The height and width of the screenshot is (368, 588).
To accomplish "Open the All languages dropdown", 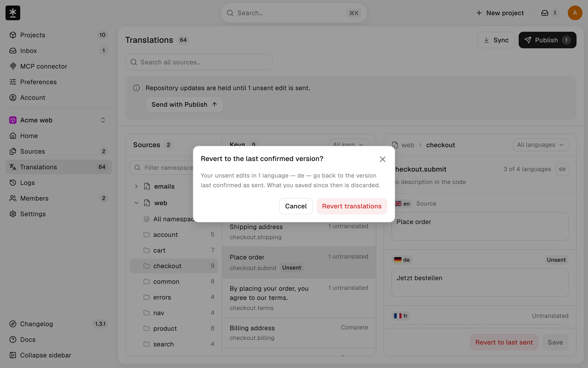I will (x=540, y=145).
